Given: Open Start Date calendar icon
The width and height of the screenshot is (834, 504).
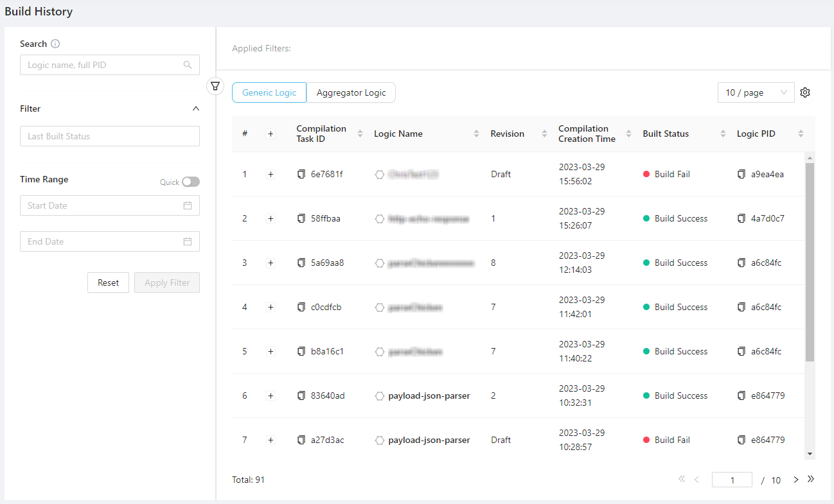Looking at the screenshot, I should pos(188,205).
